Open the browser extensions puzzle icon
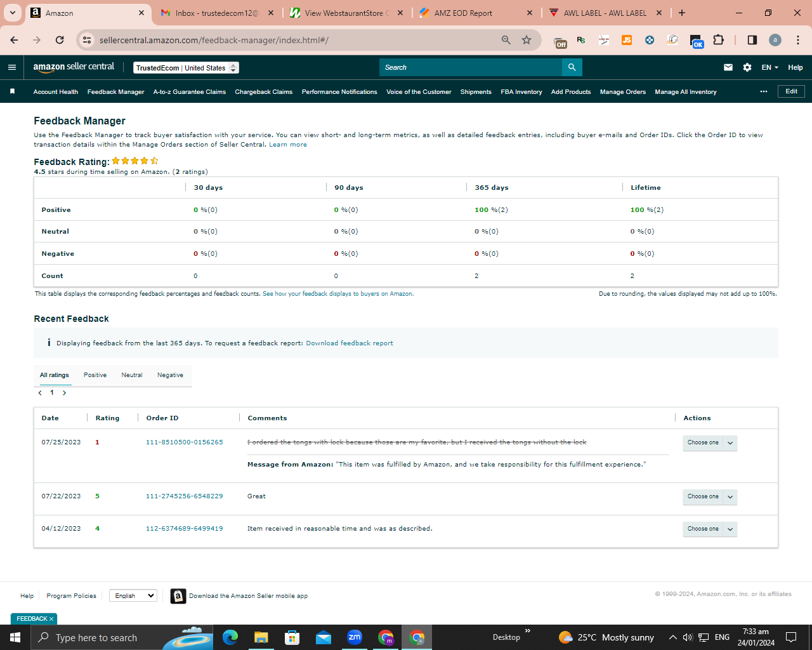The width and height of the screenshot is (812, 650). coord(718,40)
